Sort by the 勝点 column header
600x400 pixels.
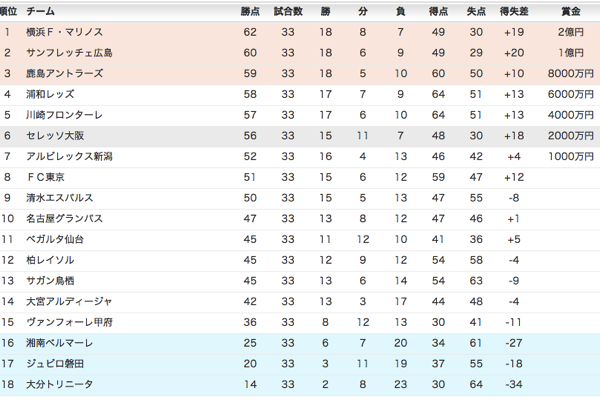tap(250, 11)
